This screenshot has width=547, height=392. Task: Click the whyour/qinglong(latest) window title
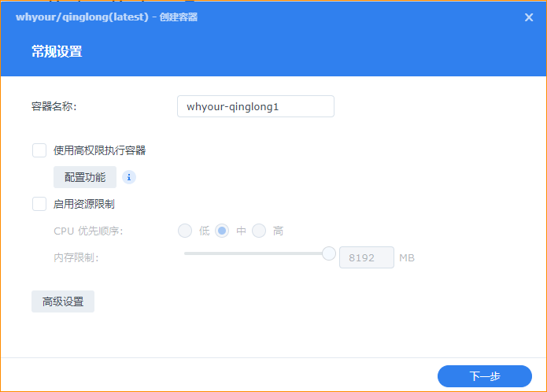tap(82, 17)
